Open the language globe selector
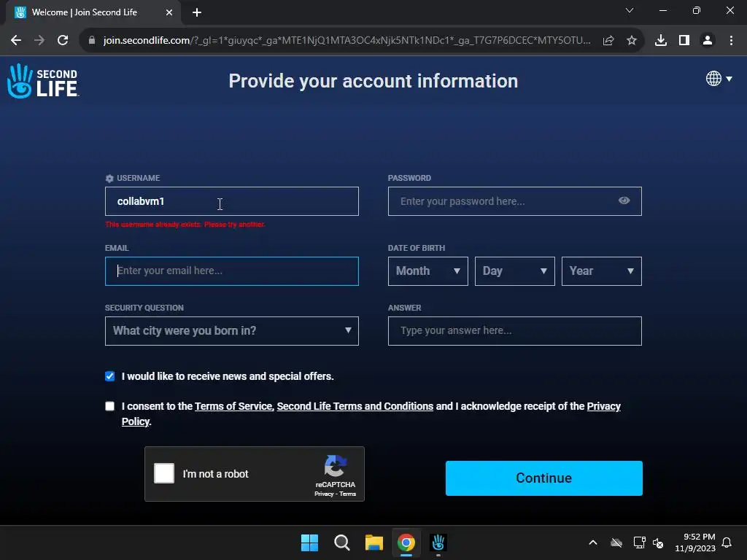 [x=719, y=78]
